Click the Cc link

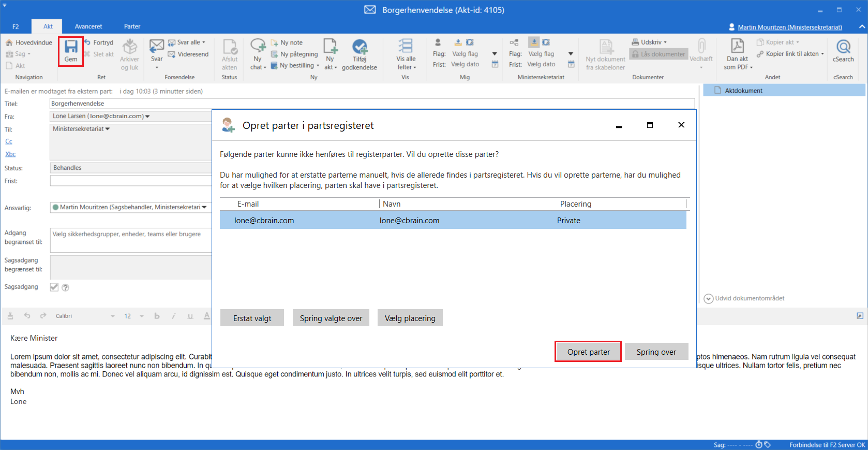pos(9,141)
